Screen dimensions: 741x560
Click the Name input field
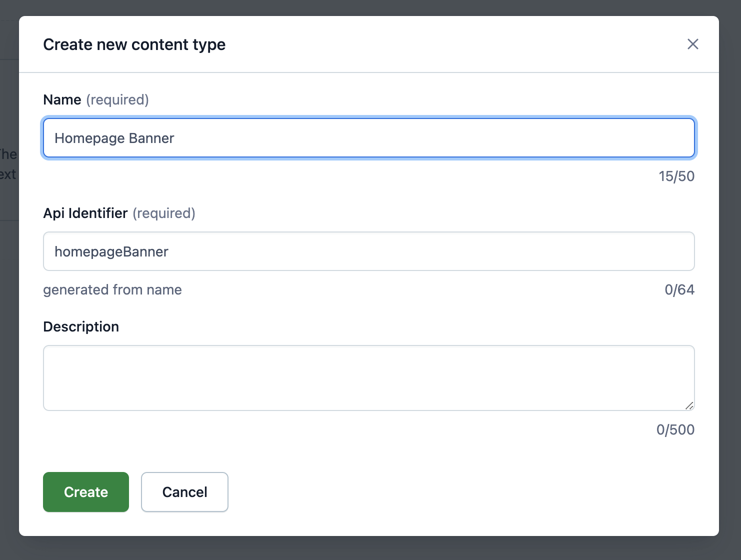pos(368,138)
